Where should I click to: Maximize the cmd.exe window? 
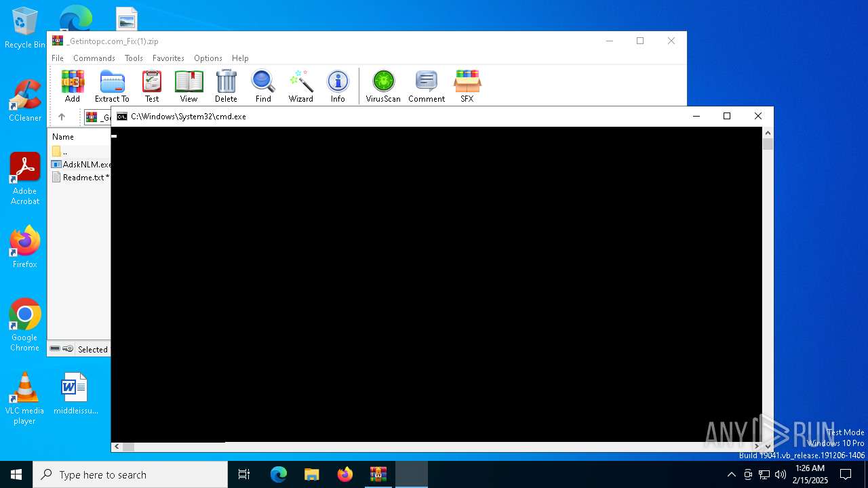tap(727, 117)
